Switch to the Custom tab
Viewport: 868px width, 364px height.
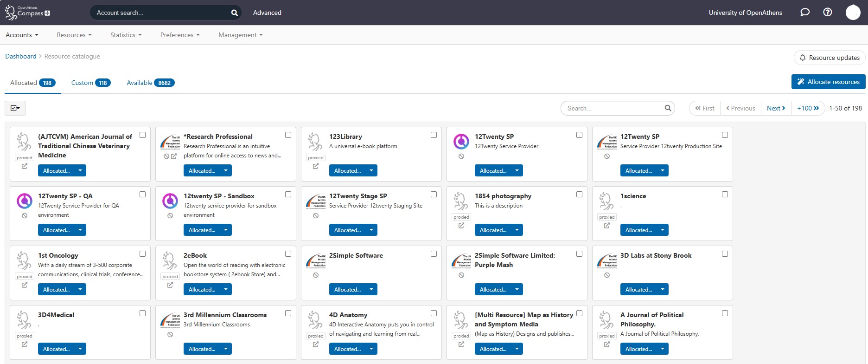pos(90,83)
